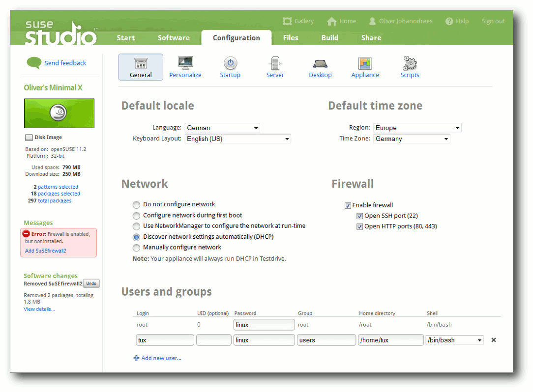Click the Help question mark icon
533x392 pixels.
click(449, 21)
